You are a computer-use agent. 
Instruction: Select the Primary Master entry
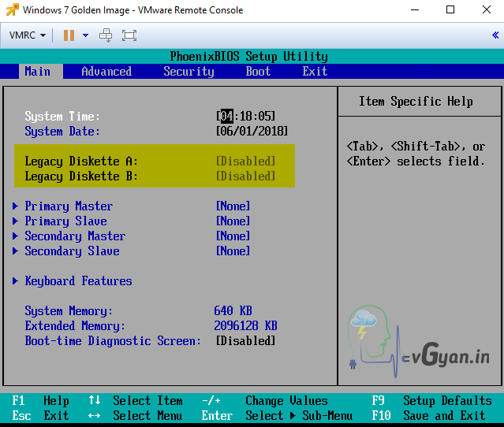coord(69,206)
